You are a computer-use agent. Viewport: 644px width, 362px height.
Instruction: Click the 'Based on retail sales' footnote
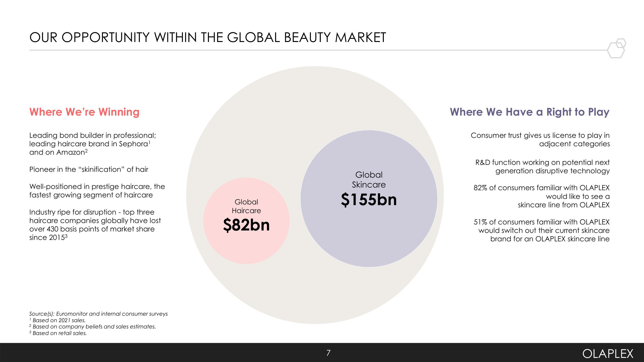click(58, 333)
